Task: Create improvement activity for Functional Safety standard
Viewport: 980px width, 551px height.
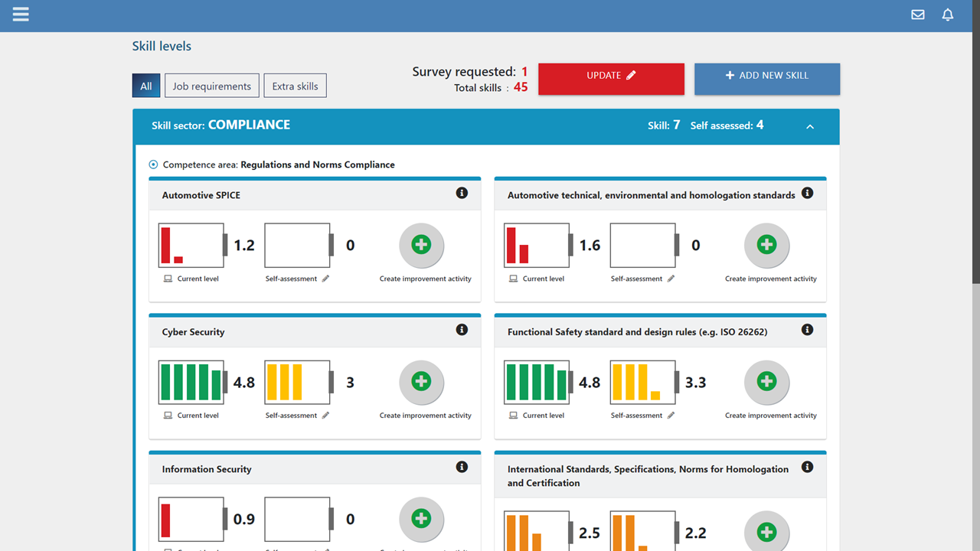Action: tap(766, 382)
